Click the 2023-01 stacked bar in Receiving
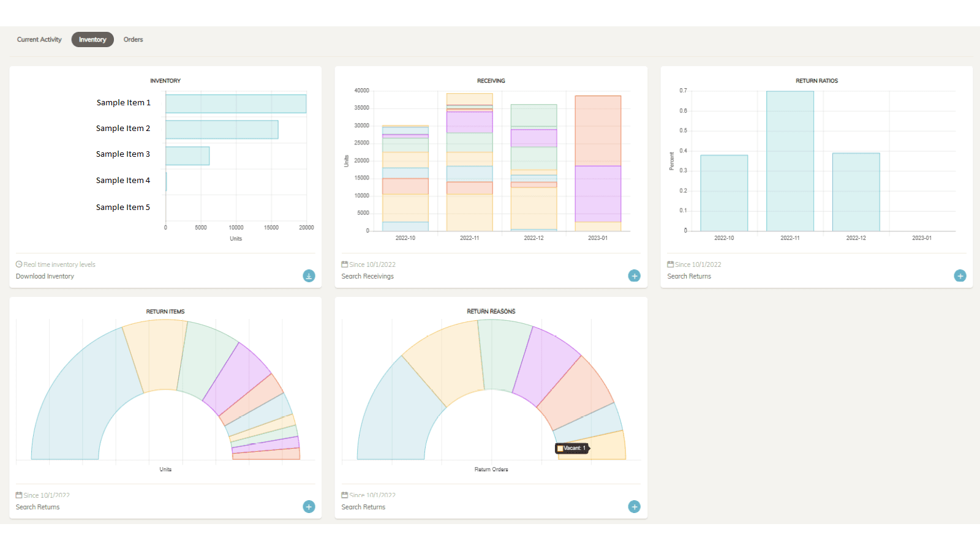Image resolution: width=980 pixels, height=551 pixels. tap(597, 162)
